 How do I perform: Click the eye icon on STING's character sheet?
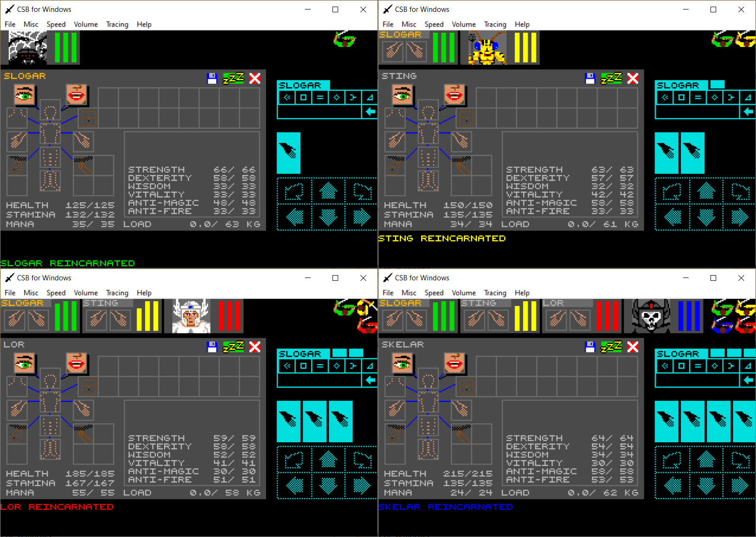pos(403,95)
